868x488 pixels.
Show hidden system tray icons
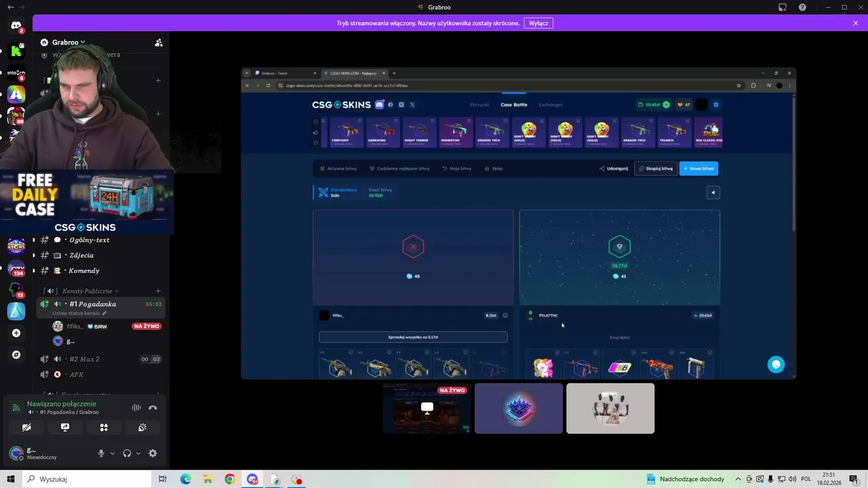tap(738, 479)
